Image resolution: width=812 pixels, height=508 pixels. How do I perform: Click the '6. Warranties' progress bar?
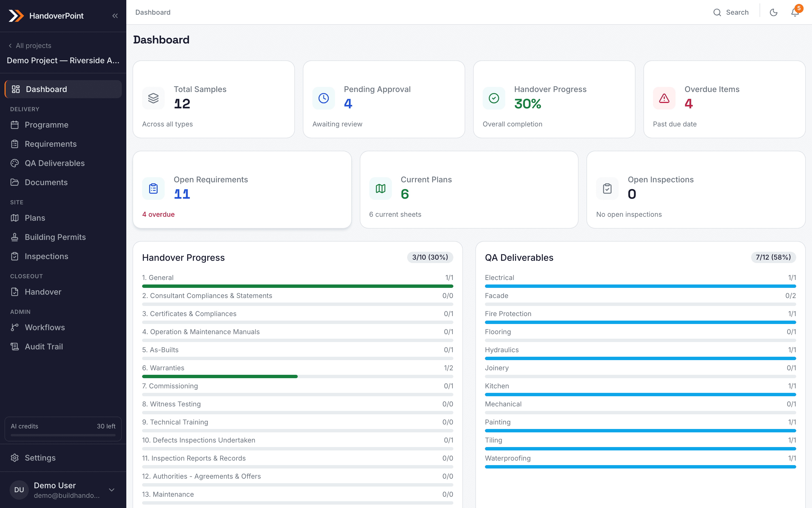(298, 377)
